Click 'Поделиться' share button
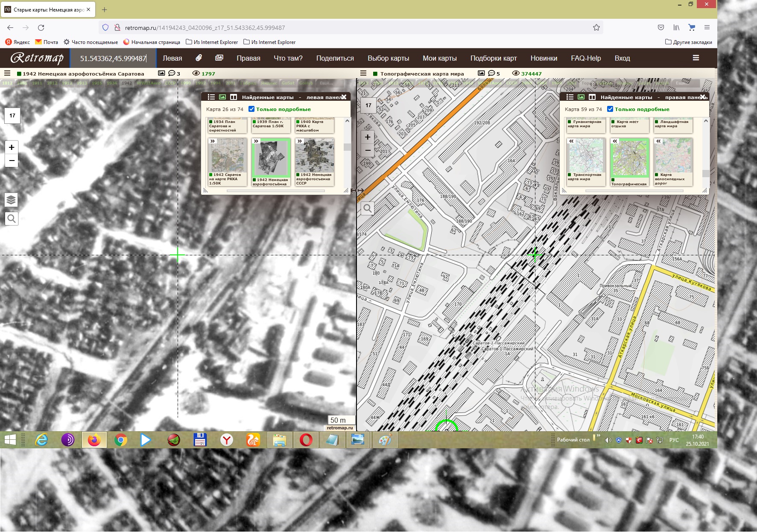Viewport: 757px width, 532px height. (x=335, y=58)
